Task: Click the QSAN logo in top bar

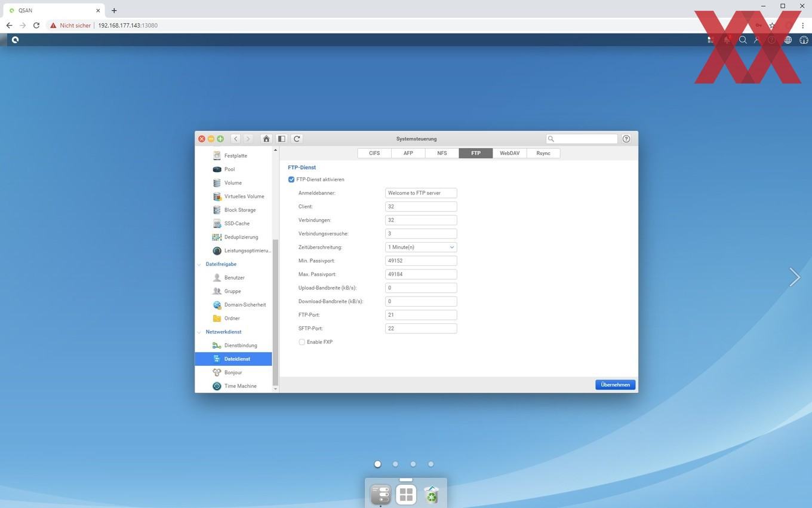Action: pos(15,40)
